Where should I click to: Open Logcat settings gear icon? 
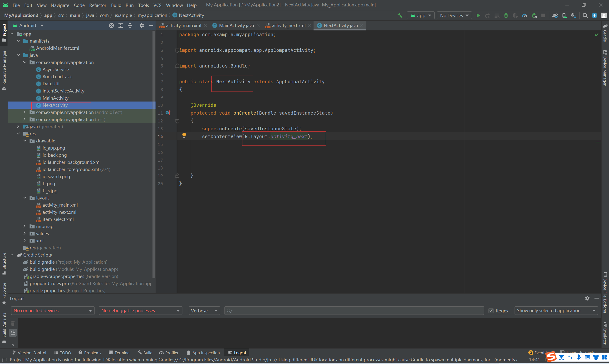(x=587, y=298)
